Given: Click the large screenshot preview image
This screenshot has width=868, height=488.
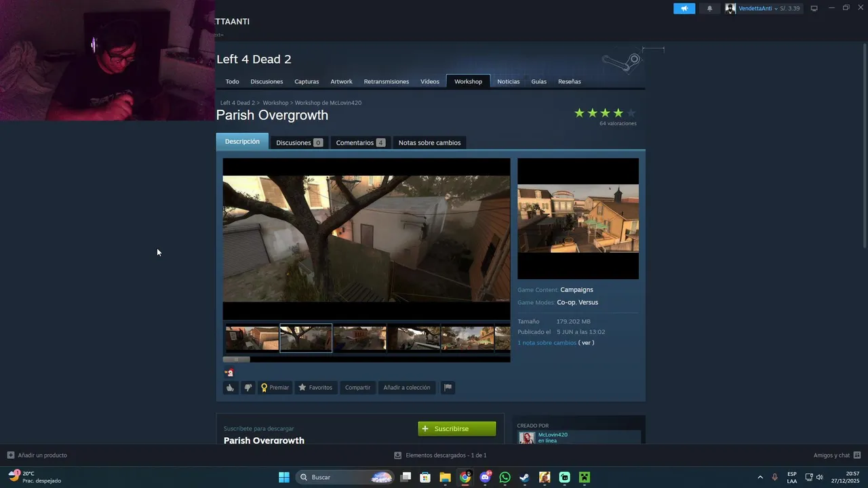Looking at the screenshot, I should pyautogui.click(x=366, y=239).
